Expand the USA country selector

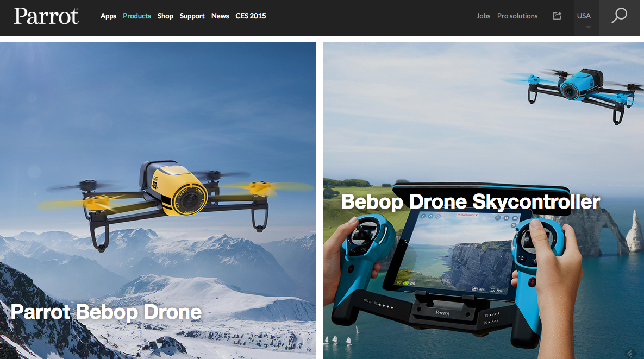pyautogui.click(x=584, y=16)
